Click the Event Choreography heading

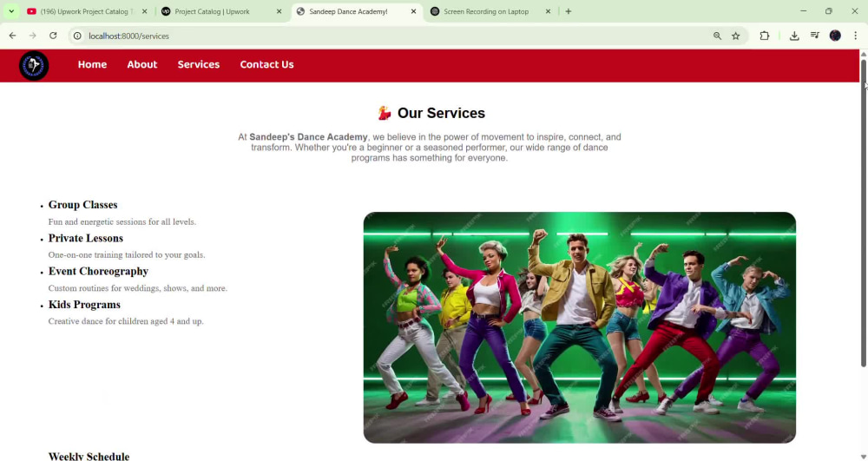click(x=99, y=271)
